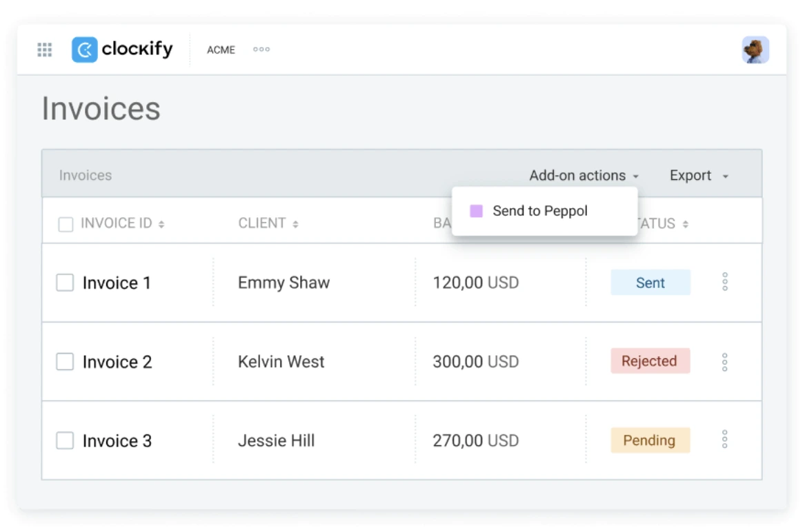Click the 120,00 USD balance
807x532 pixels.
475,283
